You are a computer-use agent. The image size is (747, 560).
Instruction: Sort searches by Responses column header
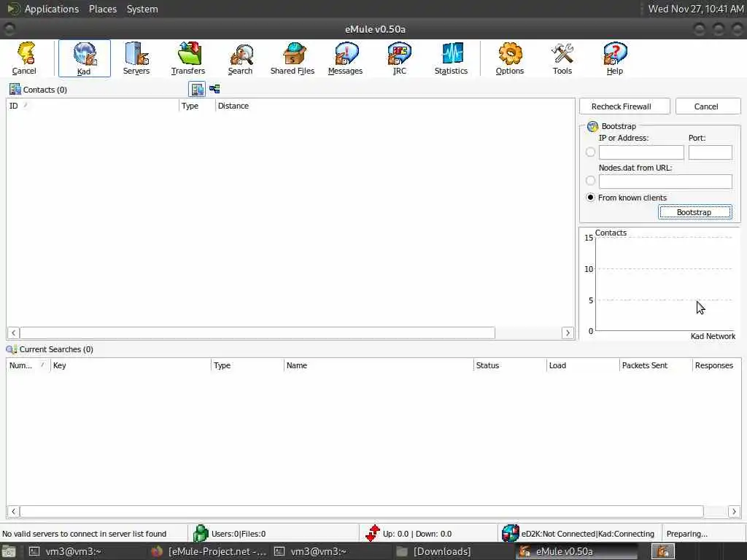pos(716,365)
